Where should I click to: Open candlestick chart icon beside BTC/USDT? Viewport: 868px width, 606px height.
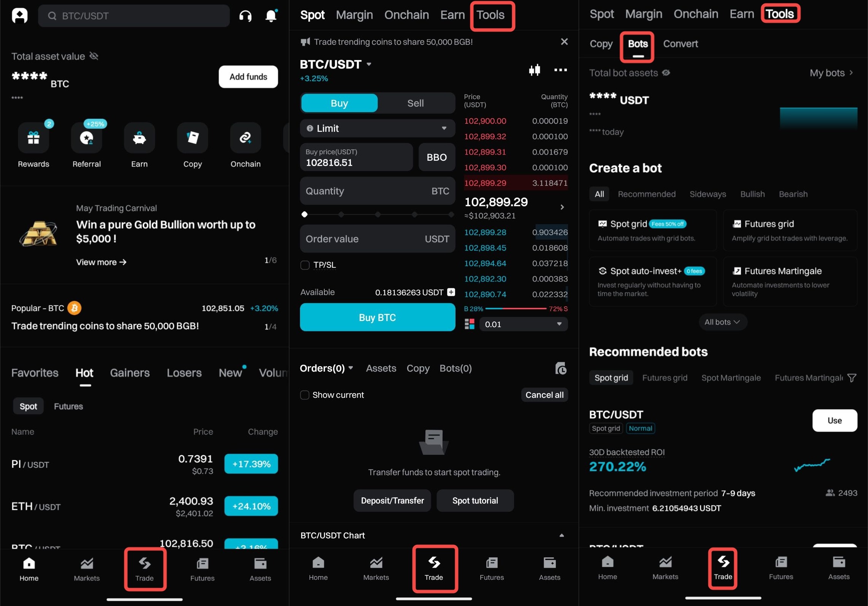click(534, 70)
